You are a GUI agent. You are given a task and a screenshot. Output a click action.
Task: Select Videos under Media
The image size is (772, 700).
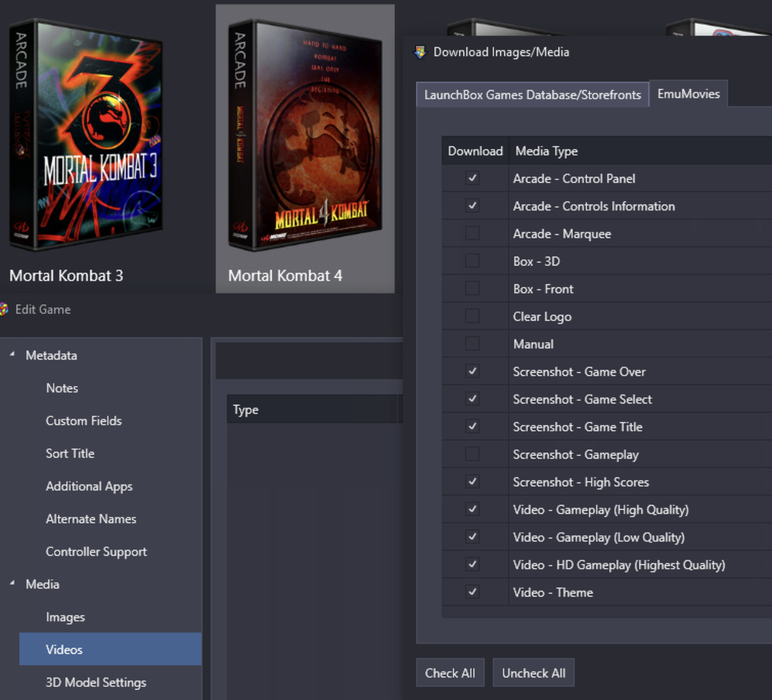[110, 649]
